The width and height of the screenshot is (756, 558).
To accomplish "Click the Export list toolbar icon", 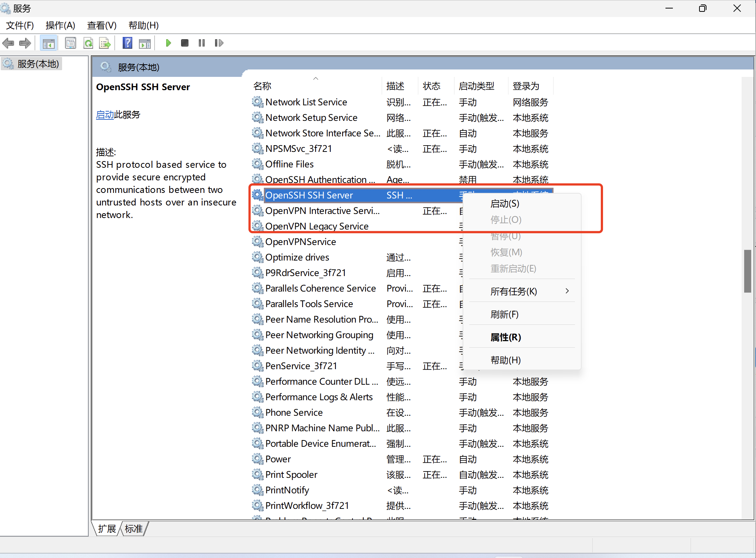I will (105, 43).
